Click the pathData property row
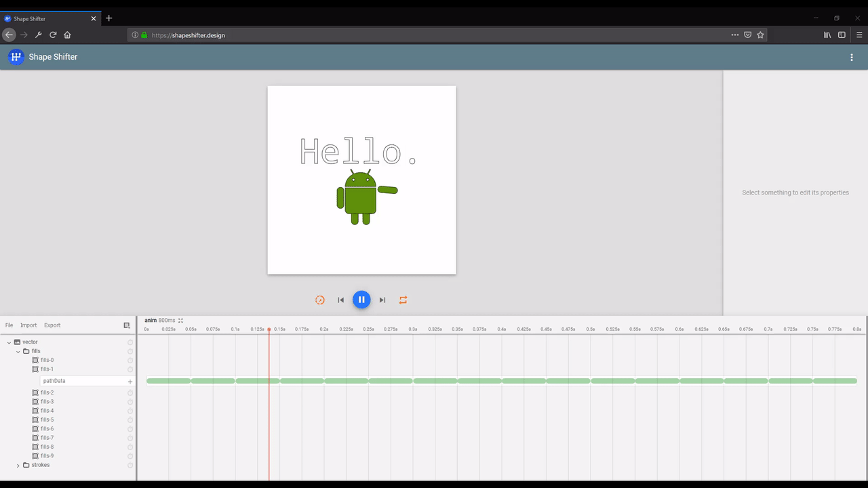Image resolution: width=868 pixels, height=488 pixels. click(87, 381)
